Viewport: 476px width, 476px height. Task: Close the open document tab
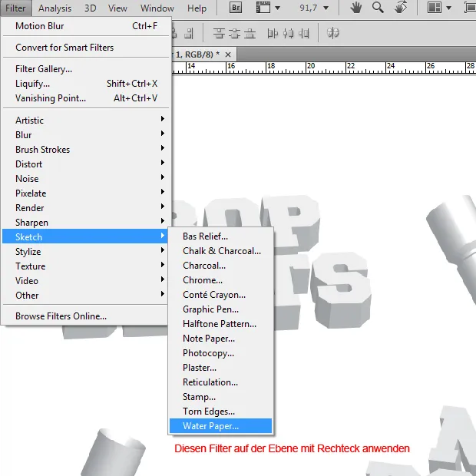pos(228,55)
